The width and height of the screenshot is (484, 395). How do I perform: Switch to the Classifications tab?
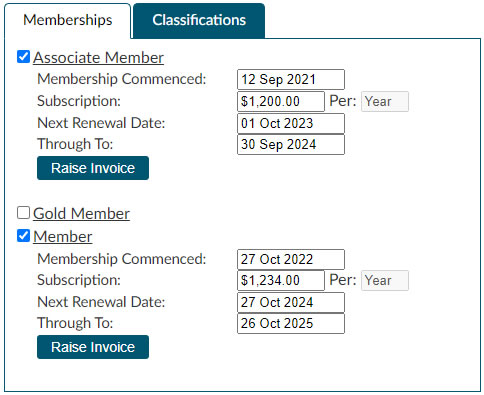199,21
